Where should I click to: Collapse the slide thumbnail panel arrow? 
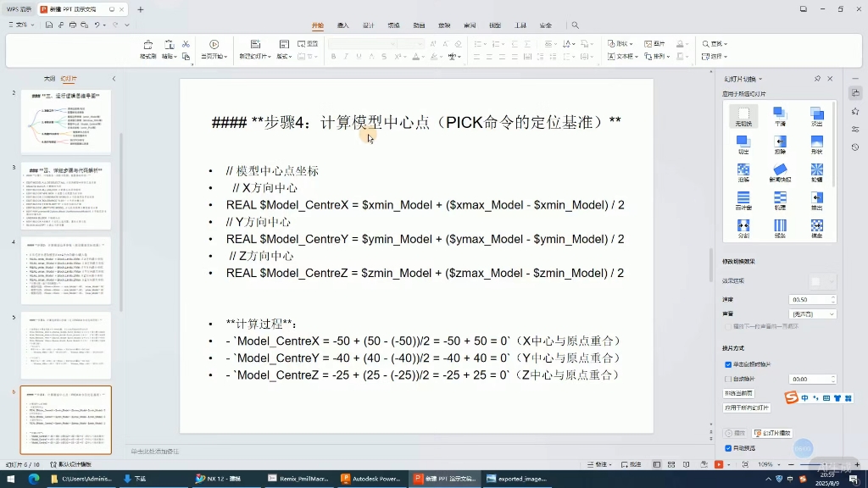[114, 79]
